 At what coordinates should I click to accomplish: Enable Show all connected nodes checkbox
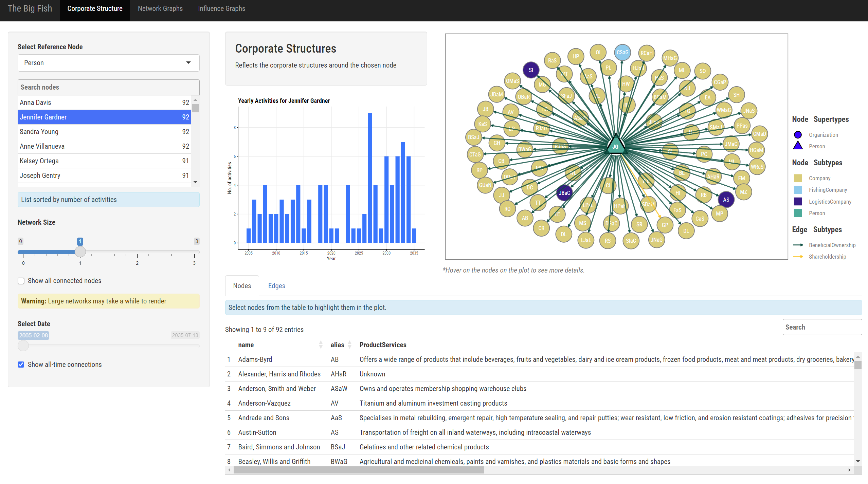pyautogui.click(x=21, y=281)
